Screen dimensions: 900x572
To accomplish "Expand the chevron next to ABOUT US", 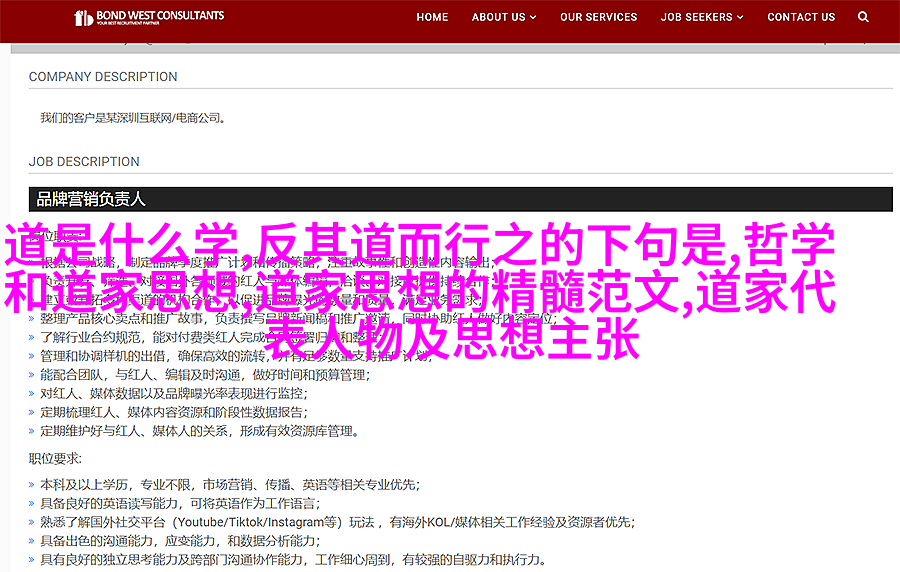I will point(533,17).
